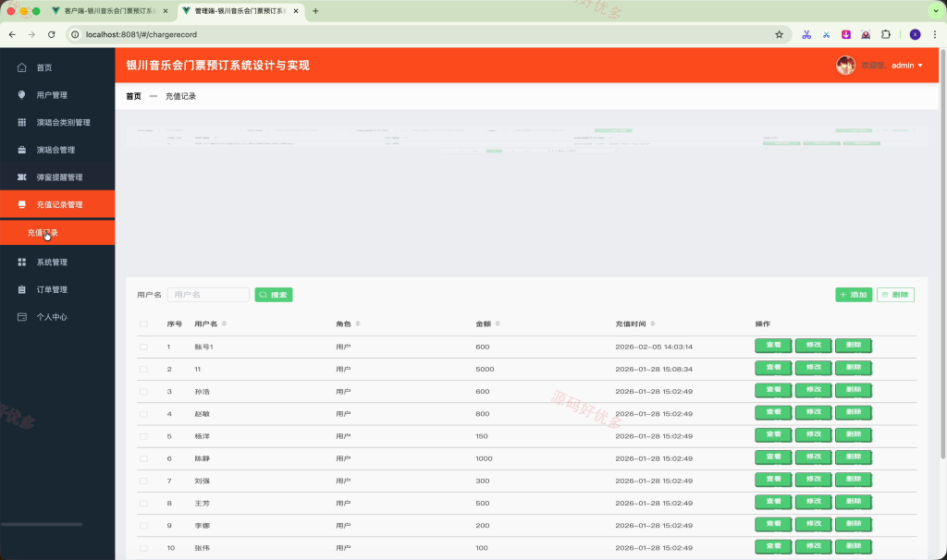Switch to 管理端 browser tab
This screenshot has height=560, width=947.
pos(240,11)
